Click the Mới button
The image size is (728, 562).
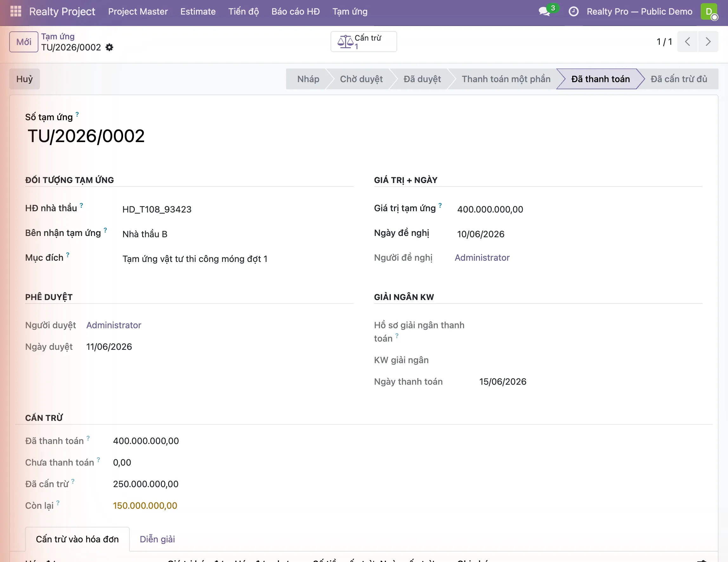pos(24,42)
